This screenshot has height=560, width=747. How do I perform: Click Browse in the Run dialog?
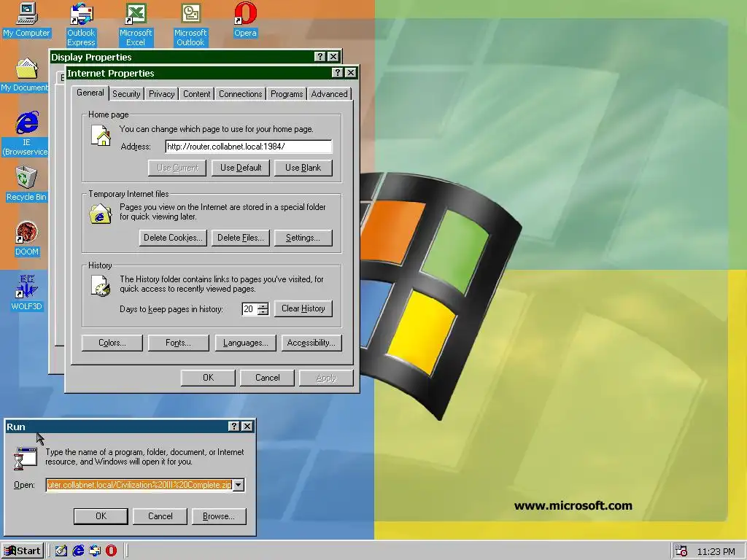[x=219, y=516]
